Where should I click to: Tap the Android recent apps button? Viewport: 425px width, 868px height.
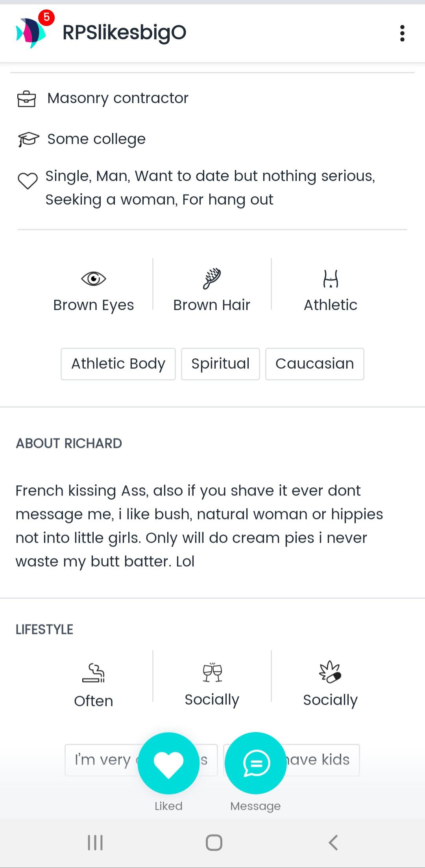click(x=95, y=842)
